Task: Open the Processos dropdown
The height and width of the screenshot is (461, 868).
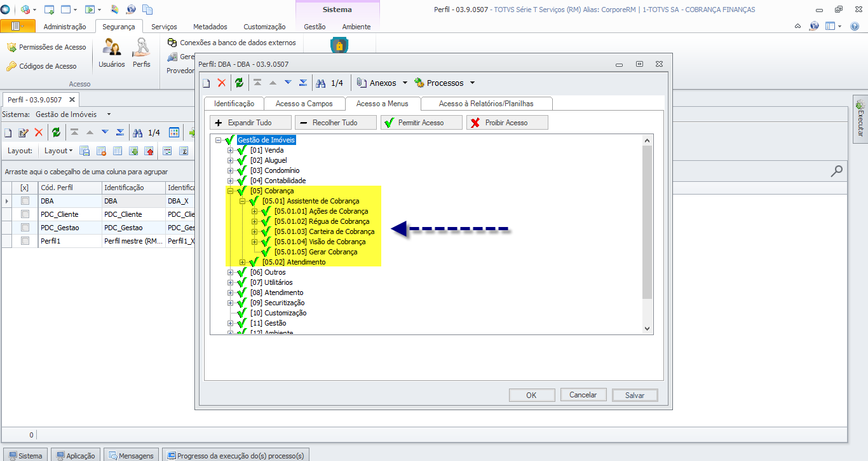Action: (444, 83)
